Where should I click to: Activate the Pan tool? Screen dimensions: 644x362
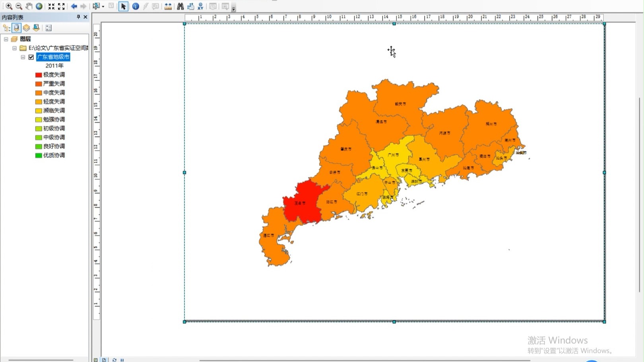(x=28, y=6)
